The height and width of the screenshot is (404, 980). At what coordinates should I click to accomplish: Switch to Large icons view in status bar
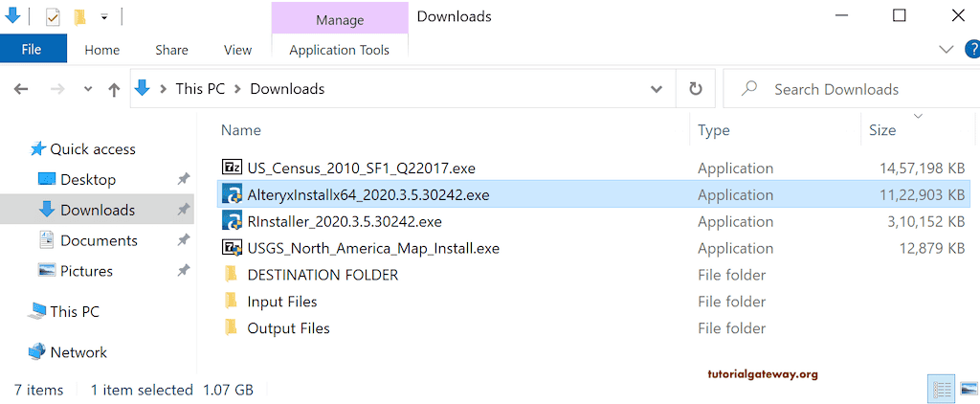pyautogui.click(x=969, y=389)
